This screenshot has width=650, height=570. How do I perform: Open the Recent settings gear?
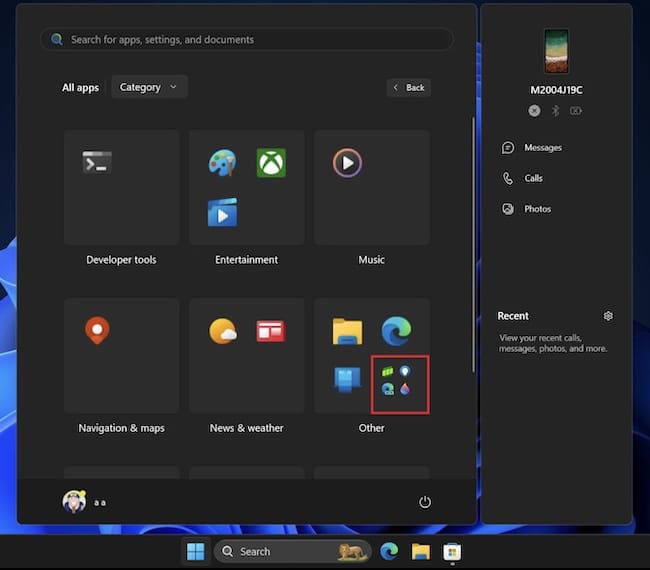608,316
